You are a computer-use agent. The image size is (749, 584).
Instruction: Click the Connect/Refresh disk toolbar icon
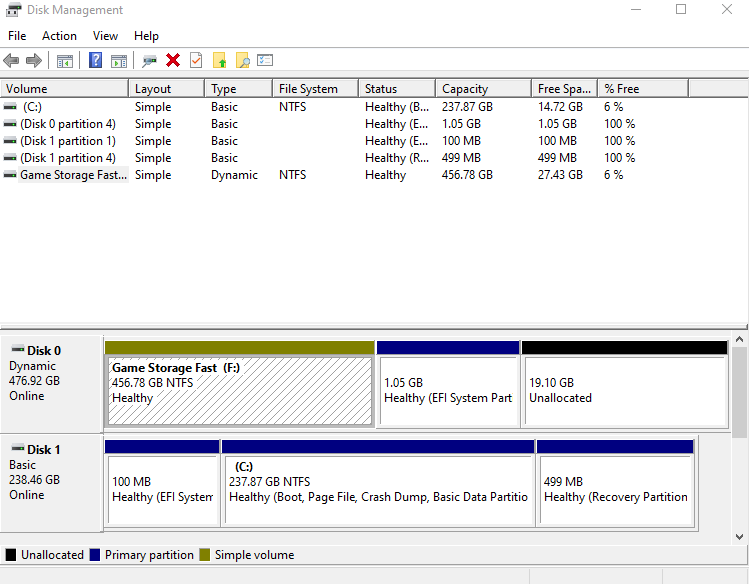pos(150,60)
